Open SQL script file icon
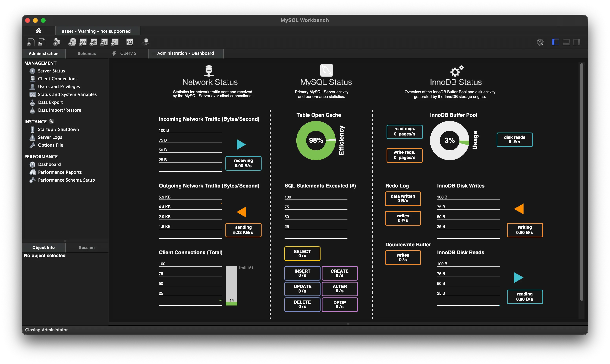 (x=42, y=42)
